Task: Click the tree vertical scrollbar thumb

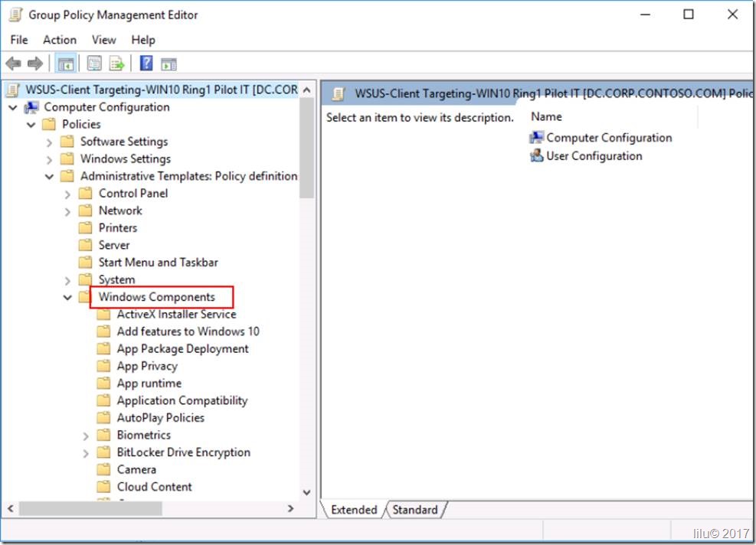Action: point(306,148)
